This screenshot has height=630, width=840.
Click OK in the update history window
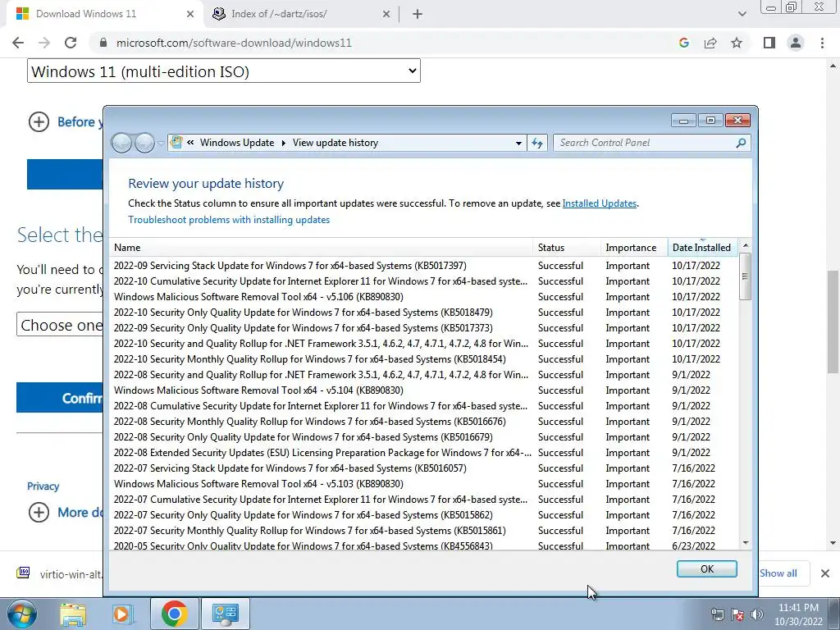[x=706, y=569]
